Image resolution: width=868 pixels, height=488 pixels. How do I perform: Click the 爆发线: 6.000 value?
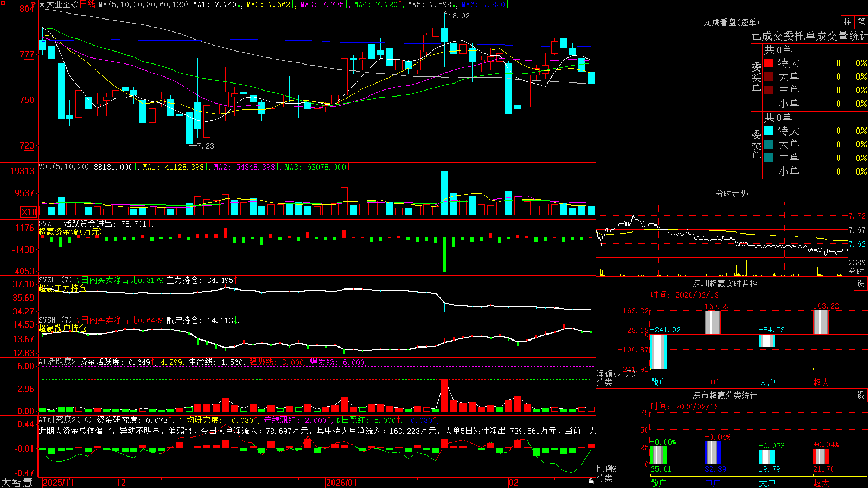[337, 362]
